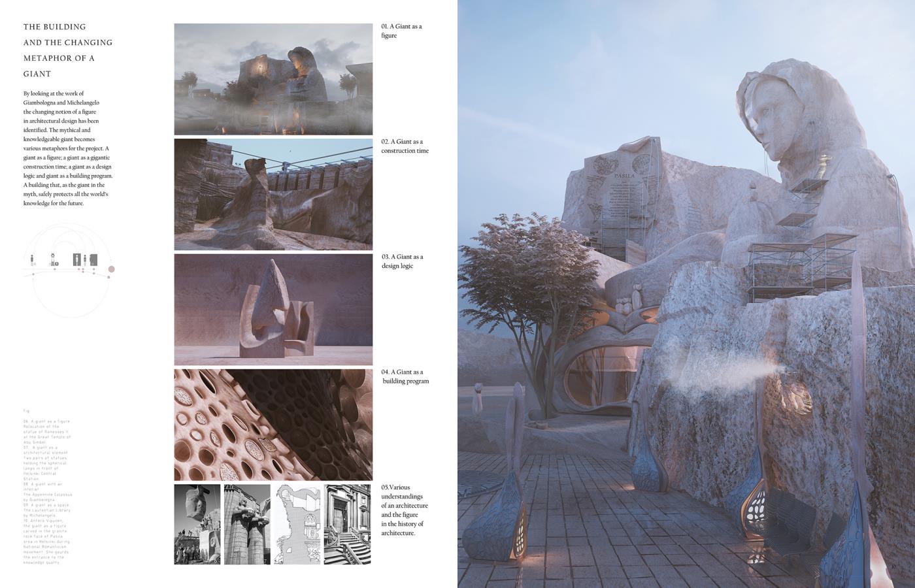Open the construction-time quarry render image
915x588 pixels.
tap(273, 194)
